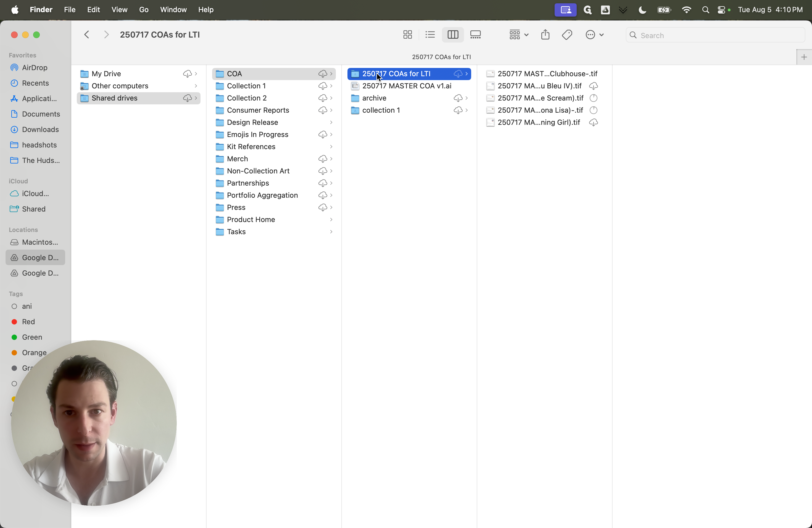Viewport: 812px width, 528px height.
Task: Expand the Tasks folder chevron
Action: coord(331,232)
